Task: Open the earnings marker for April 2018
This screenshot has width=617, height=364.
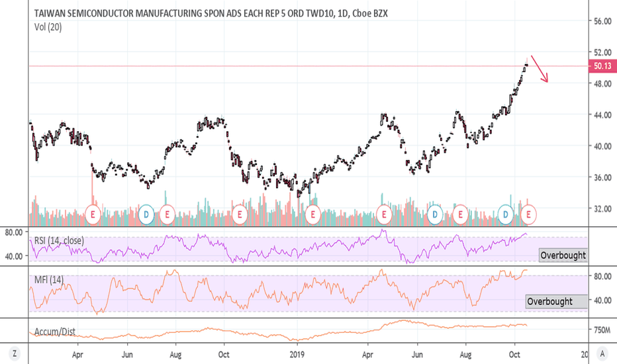Action: pos(93,214)
